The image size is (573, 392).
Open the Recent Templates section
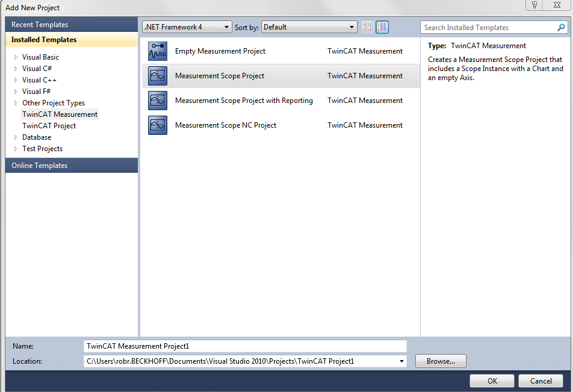[x=72, y=25]
